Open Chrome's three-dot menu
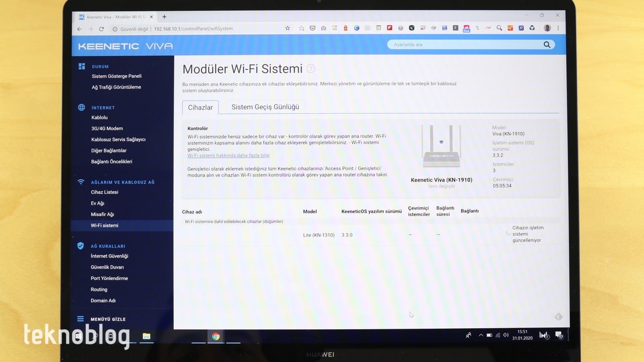The height and width of the screenshot is (362, 644). [558, 28]
